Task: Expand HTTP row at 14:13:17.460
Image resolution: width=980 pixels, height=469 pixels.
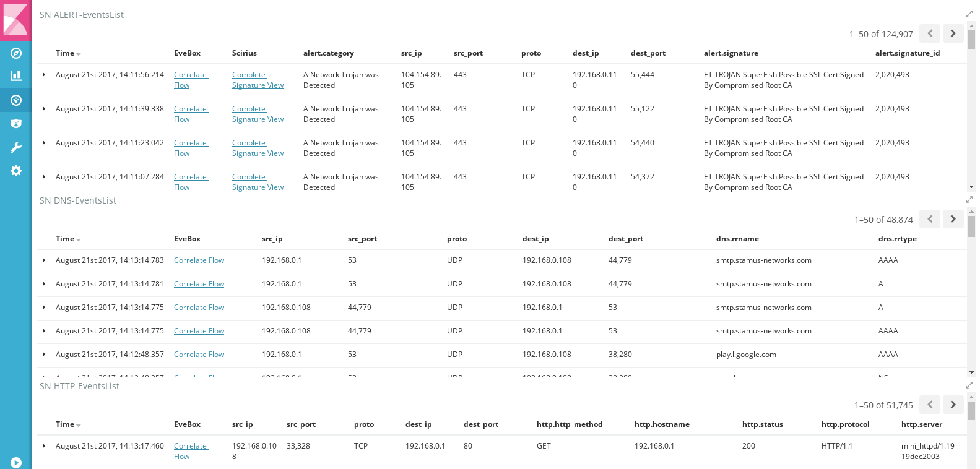Action: tap(44, 446)
